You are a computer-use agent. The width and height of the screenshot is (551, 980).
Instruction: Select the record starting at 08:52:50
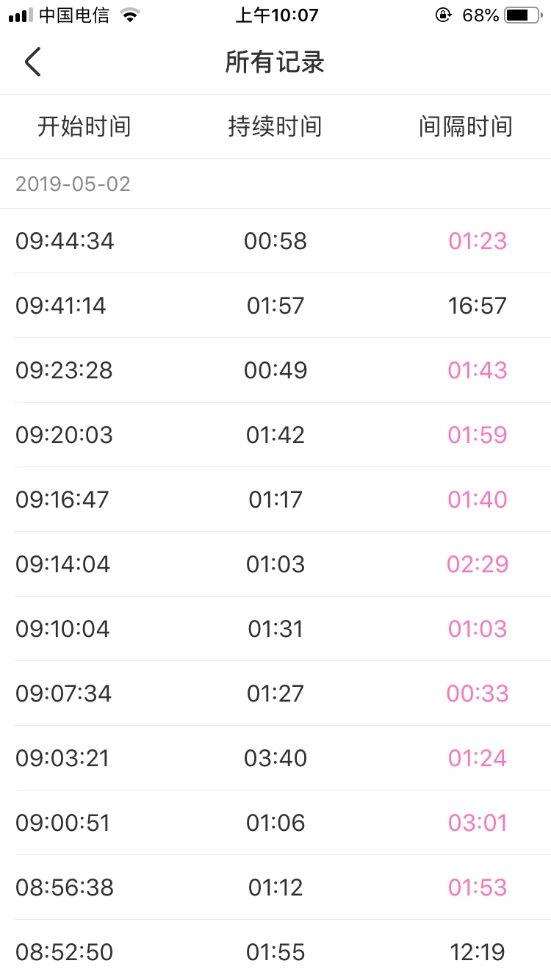tap(65, 952)
